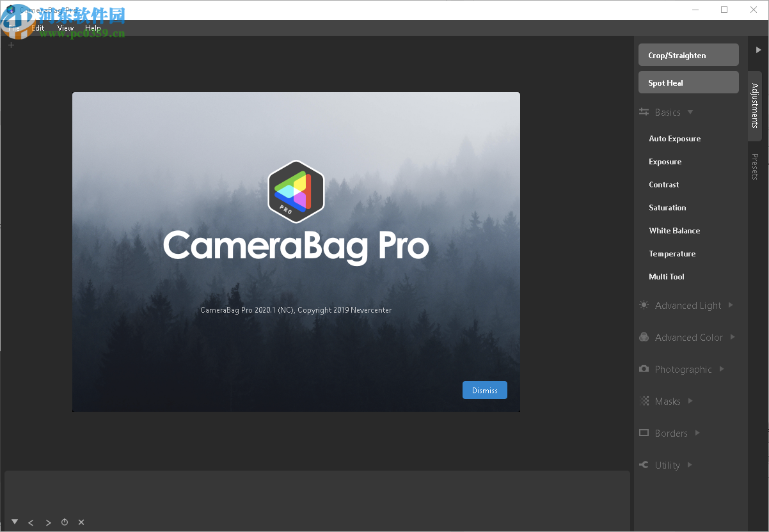Select the Basics adjustments sliders icon
Screen dimensions: 769x532
click(x=643, y=112)
